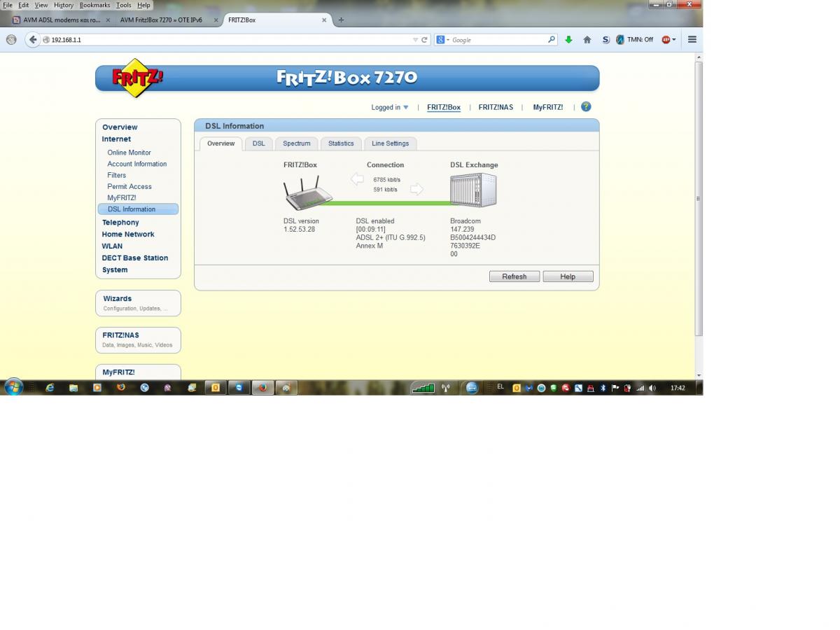Select DSL Information in the sidebar
840x630 pixels.
pos(139,209)
